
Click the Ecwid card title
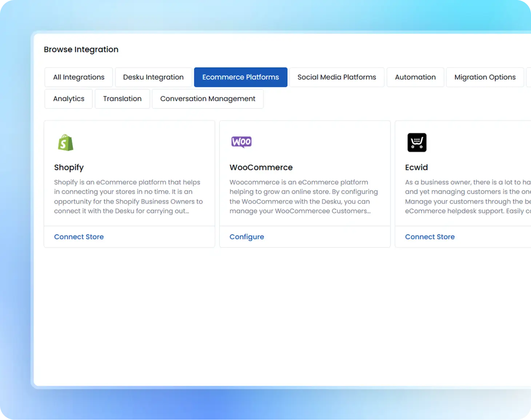point(416,167)
